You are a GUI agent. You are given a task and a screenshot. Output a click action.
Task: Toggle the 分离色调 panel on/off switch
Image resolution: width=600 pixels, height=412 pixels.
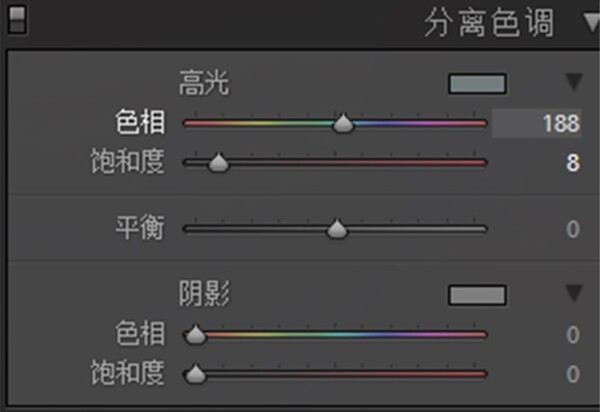tap(17, 20)
